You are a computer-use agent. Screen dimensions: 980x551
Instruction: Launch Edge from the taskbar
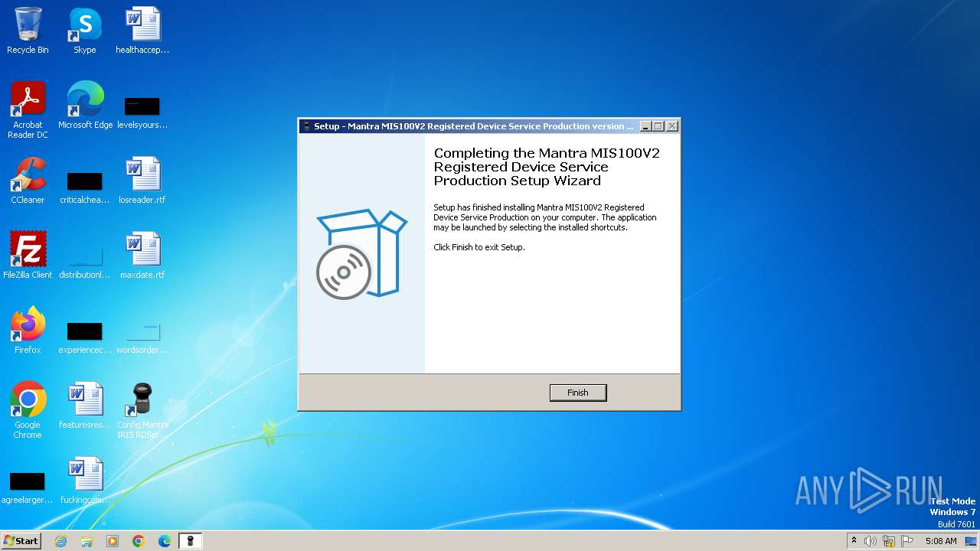pyautogui.click(x=165, y=541)
